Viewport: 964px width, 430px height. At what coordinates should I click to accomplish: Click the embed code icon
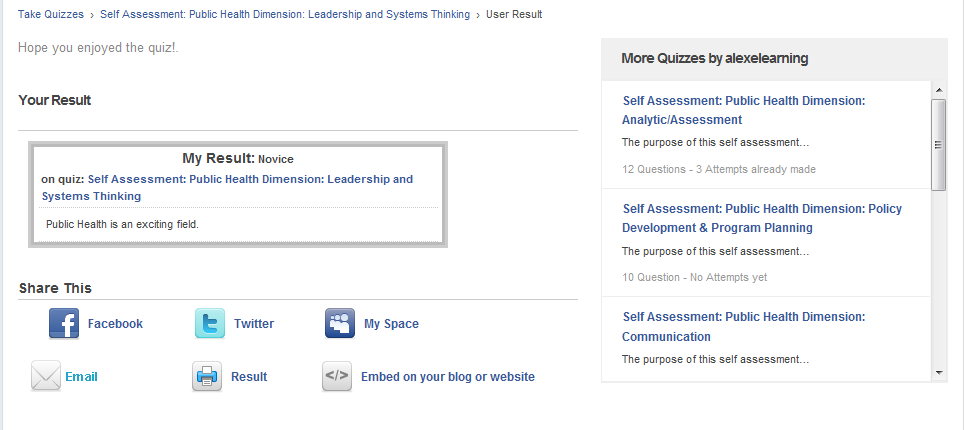pyautogui.click(x=337, y=376)
